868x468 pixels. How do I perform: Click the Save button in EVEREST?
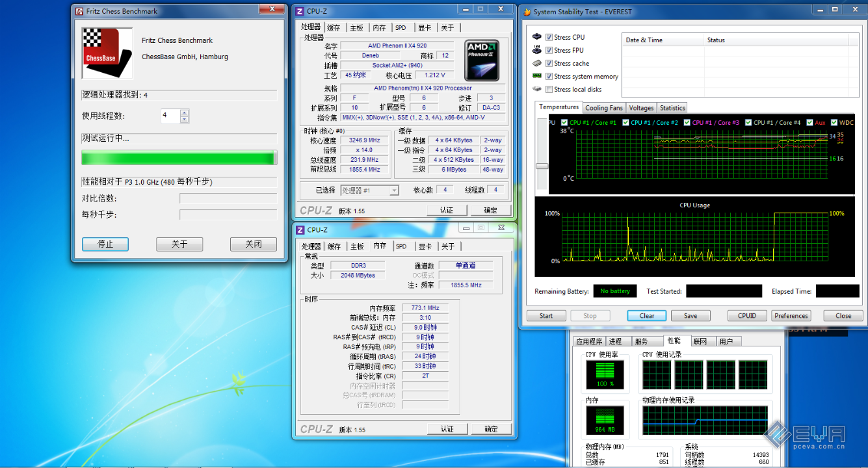click(690, 316)
